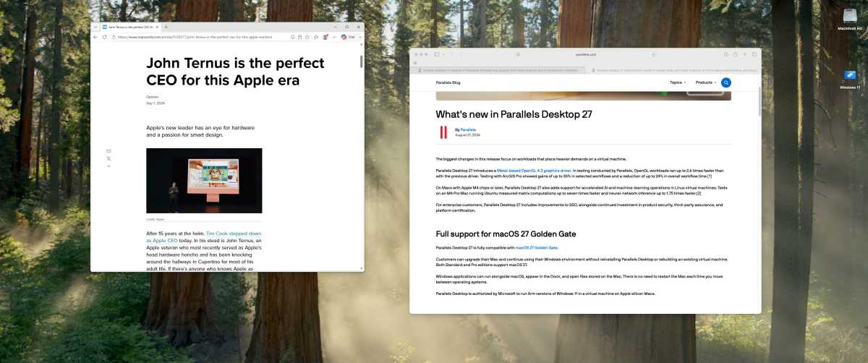Go back in the Macworld browser window
Screen dimensions: 868x363
pos(95,37)
